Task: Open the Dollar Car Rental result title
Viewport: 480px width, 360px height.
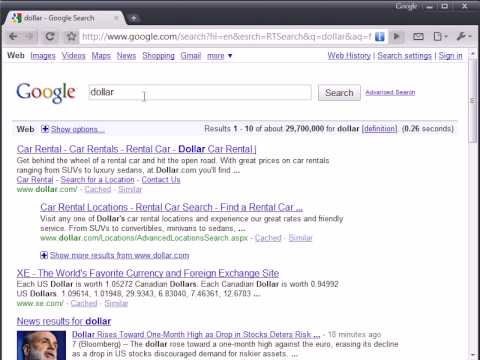Action: (x=136, y=149)
